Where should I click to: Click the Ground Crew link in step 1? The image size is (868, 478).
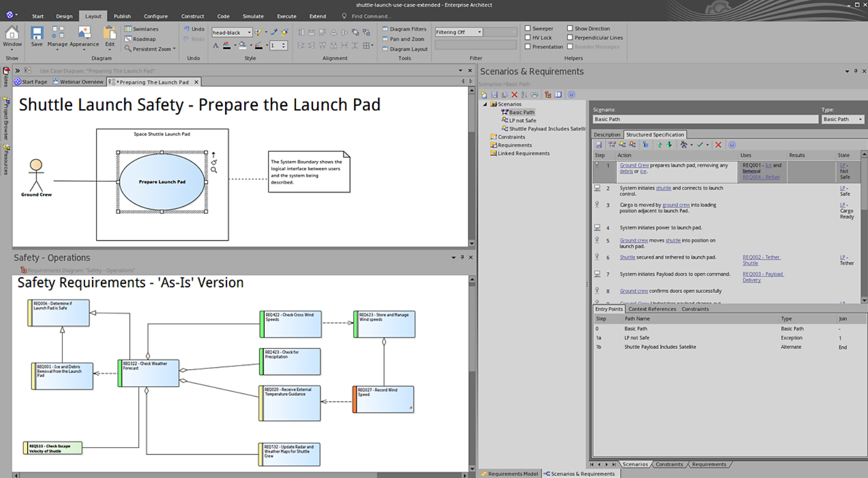634,165
